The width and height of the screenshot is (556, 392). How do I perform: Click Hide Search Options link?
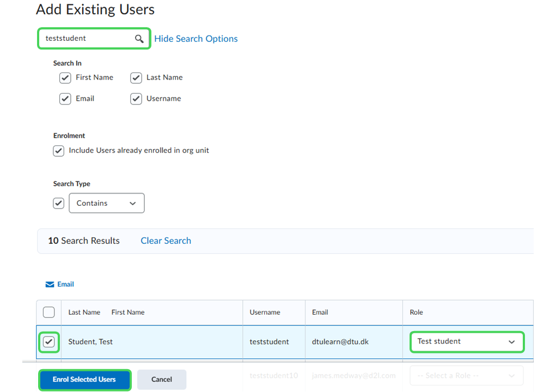[196, 39]
